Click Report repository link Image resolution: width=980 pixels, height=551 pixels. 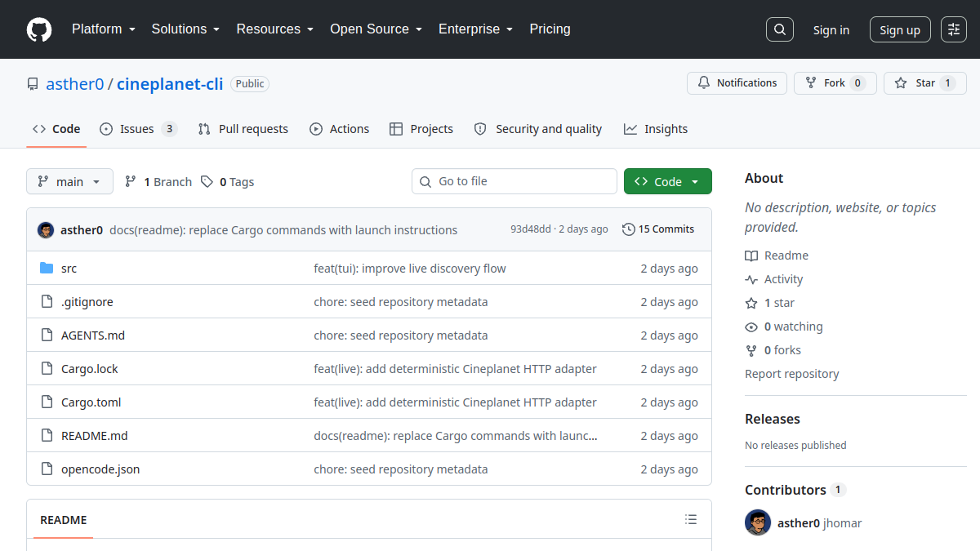792,374
